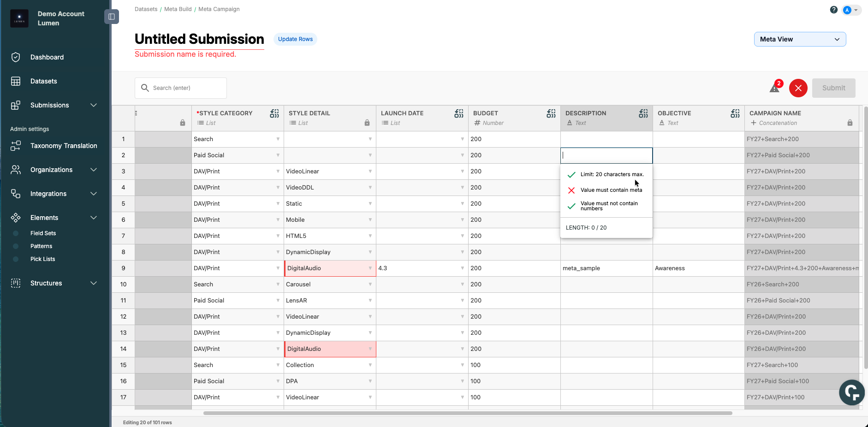Screen dimensions: 868x427
Task: Open Pick Lists under Elements
Action: coord(43,259)
